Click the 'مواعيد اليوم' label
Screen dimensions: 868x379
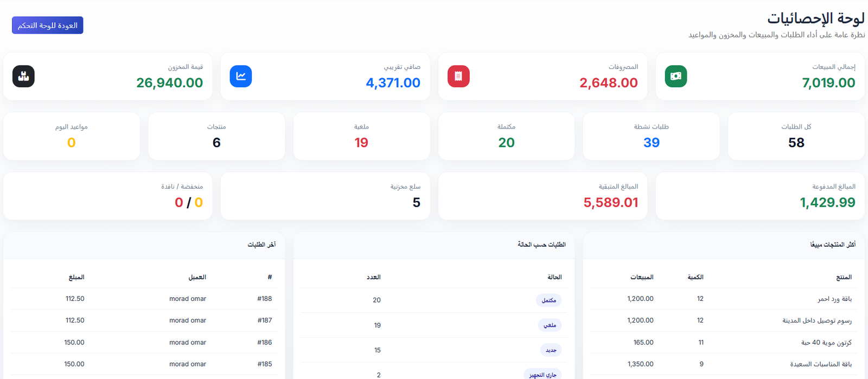(71, 127)
